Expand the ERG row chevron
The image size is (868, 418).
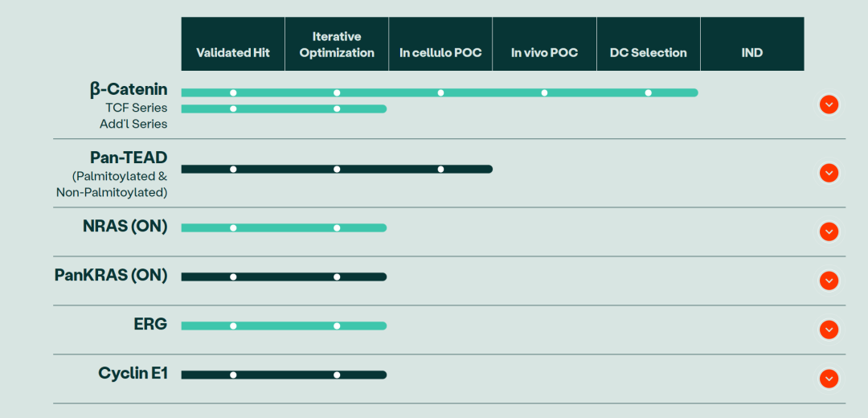[829, 330]
